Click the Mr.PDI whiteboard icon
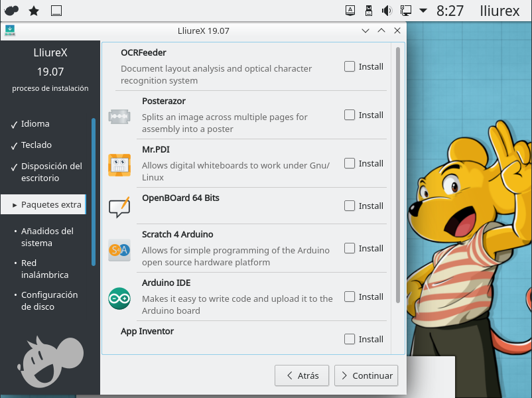532x398 pixels. coord(119,165)
